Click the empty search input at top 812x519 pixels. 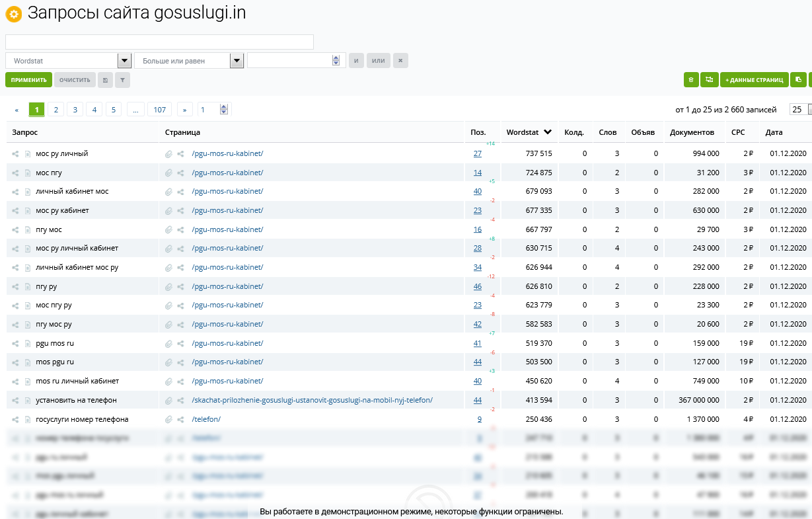pyautogui.click(x=159, y=42)
